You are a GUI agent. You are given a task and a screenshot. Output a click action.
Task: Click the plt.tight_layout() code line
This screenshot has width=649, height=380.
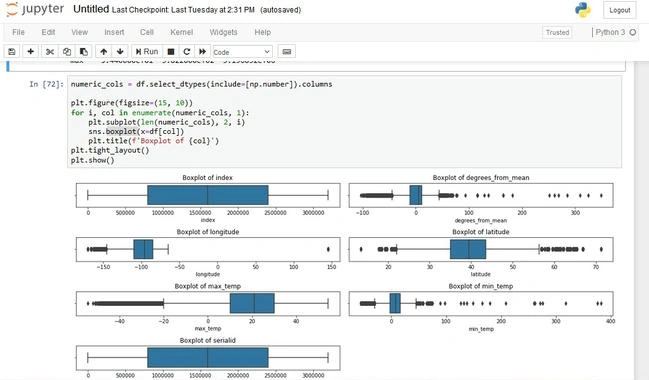click(110, 150)
